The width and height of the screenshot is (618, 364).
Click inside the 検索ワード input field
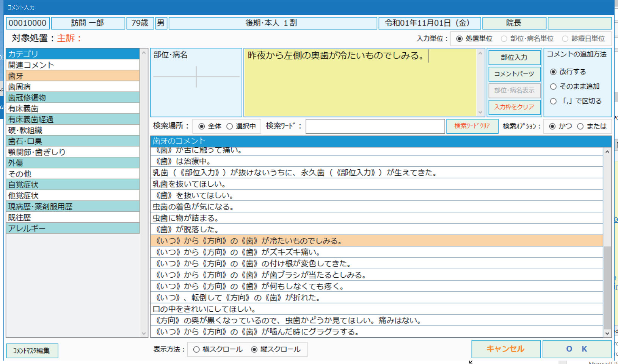tap(375, 126)
